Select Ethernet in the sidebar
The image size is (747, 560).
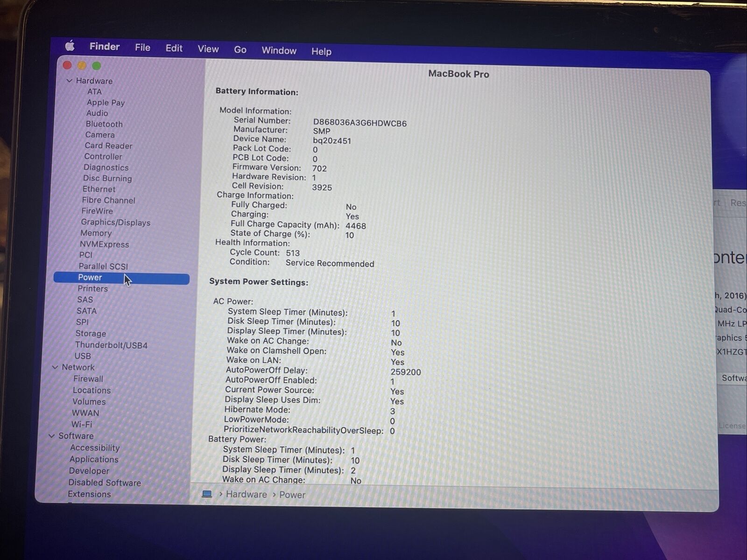(x=99, y=189)
